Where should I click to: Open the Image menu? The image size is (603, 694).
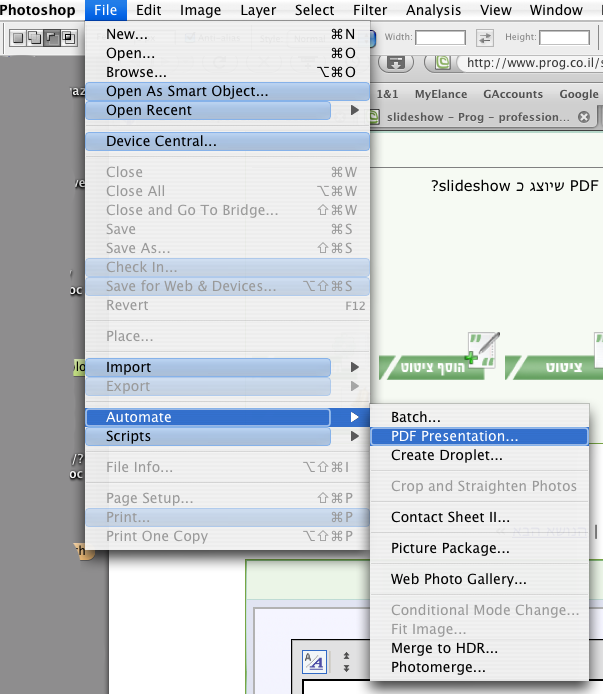[x=200, y=10]
